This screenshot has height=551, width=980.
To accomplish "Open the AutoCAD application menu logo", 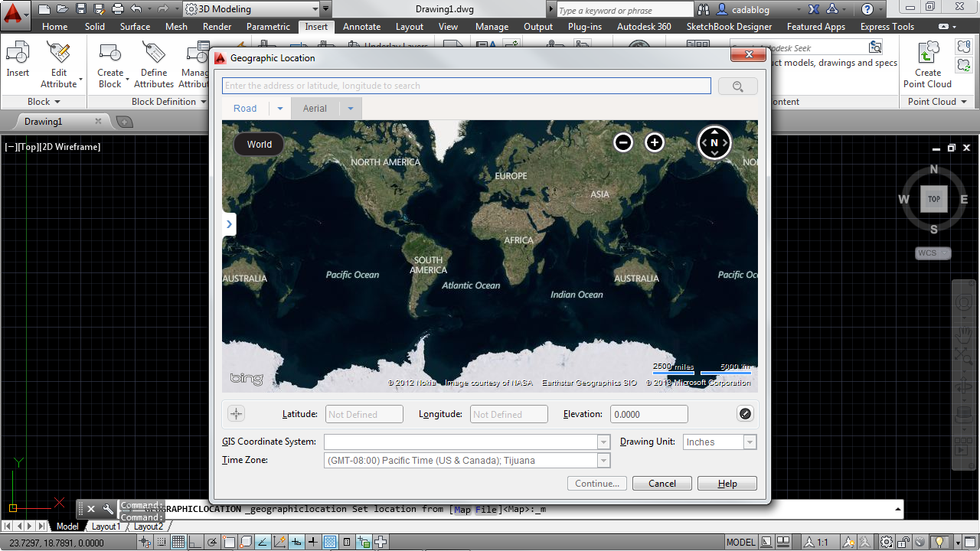I will pyautogui.click(x=14, y=14).
